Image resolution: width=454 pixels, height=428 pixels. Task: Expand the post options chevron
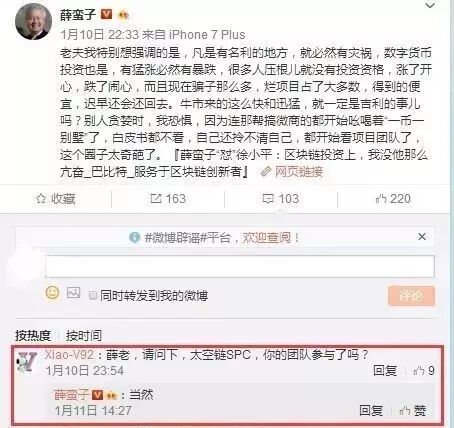tap(430, 6)
